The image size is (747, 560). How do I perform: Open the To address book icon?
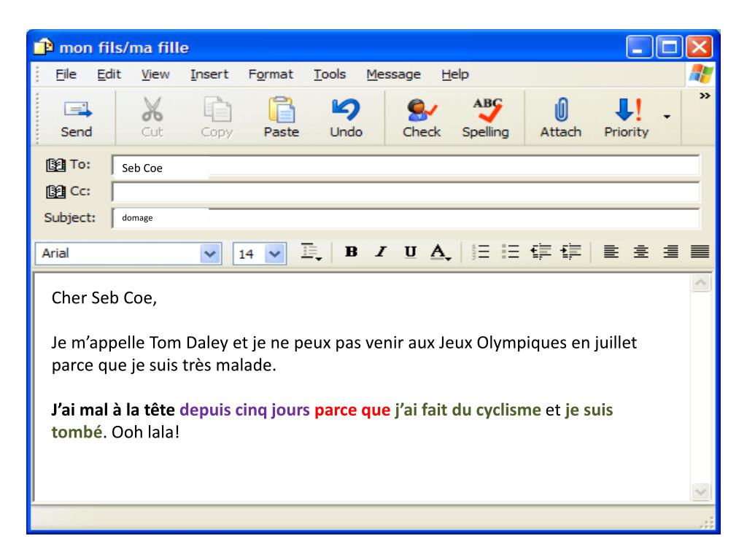(x=55, y=166)
